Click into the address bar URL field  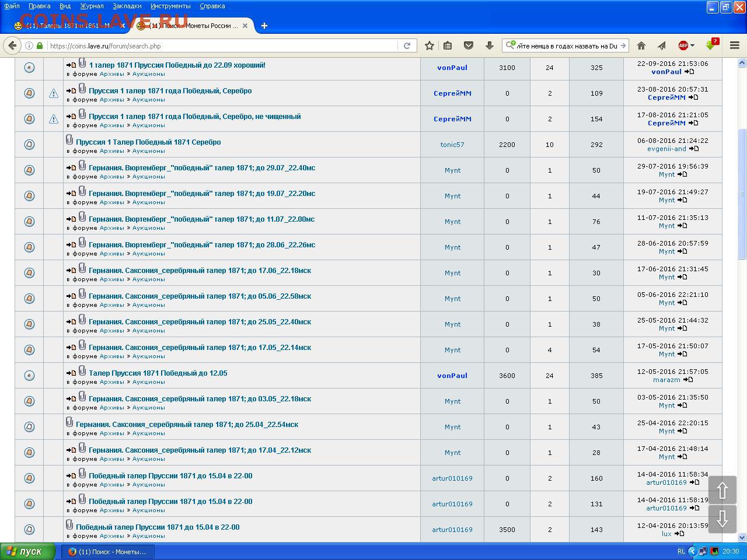pyautogui.click(x=222, y=45)
